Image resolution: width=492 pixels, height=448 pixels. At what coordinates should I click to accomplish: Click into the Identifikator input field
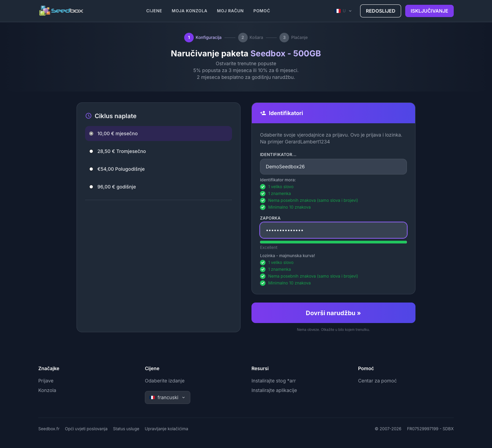333,167
